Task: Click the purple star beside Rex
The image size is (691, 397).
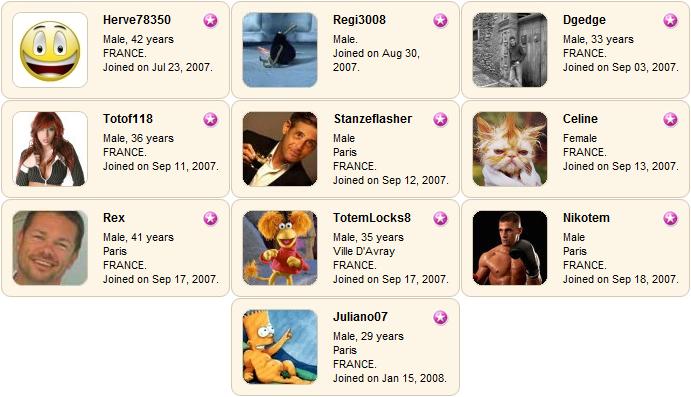Action: [210, 219]
